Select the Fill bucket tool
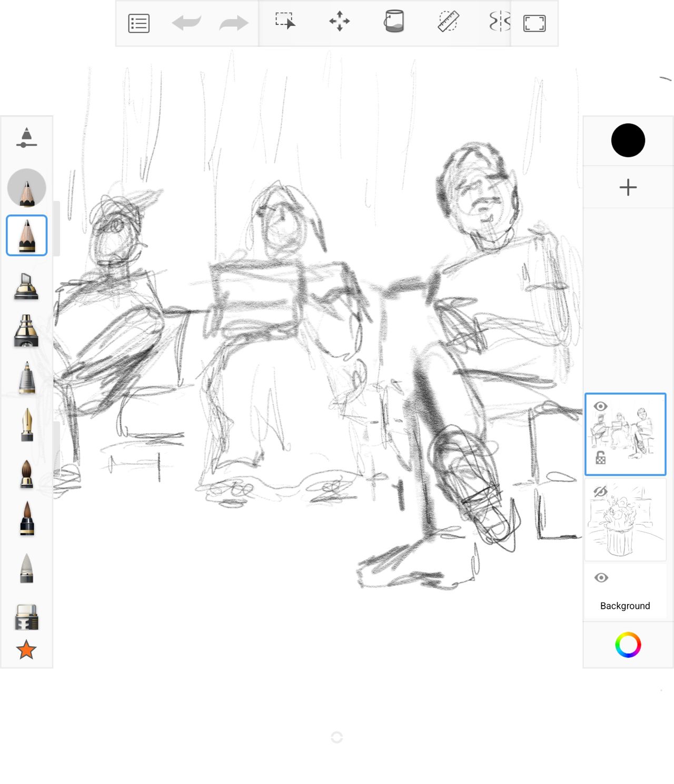 [394, 22]
